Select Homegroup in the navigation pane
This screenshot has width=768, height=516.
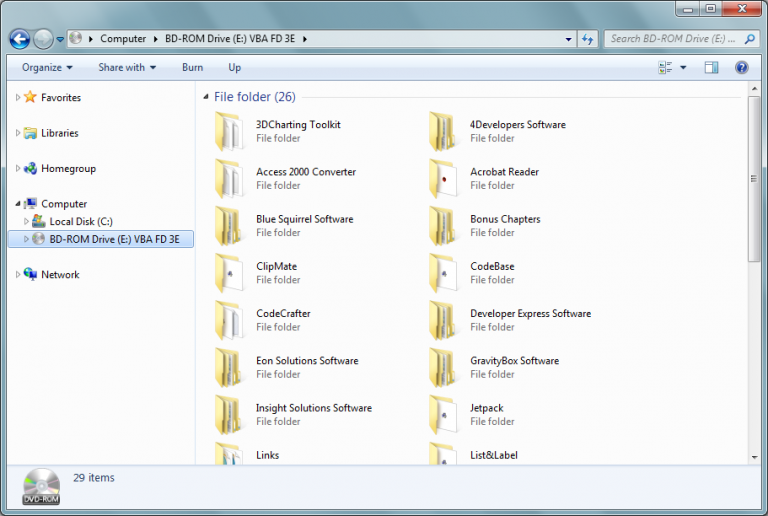[x=67, y=169]
